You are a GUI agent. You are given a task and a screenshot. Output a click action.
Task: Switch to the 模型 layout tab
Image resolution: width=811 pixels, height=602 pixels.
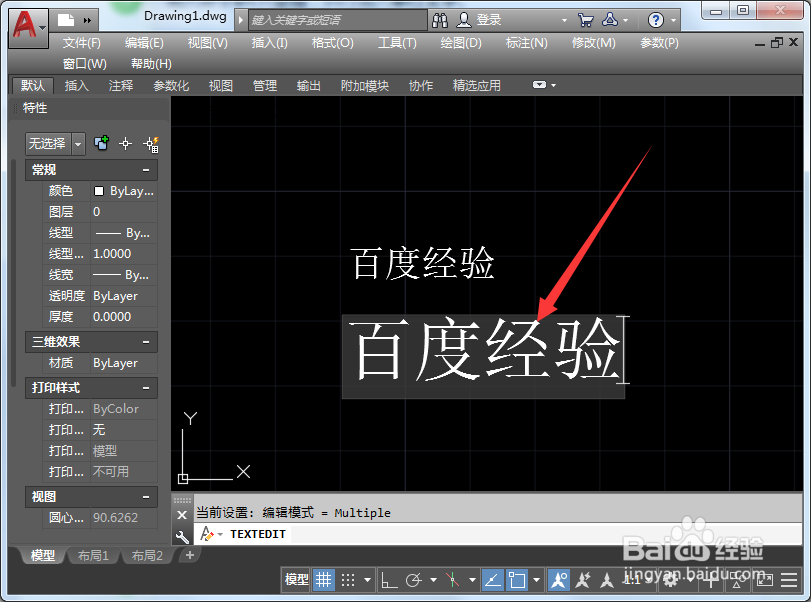coord(43,555)
